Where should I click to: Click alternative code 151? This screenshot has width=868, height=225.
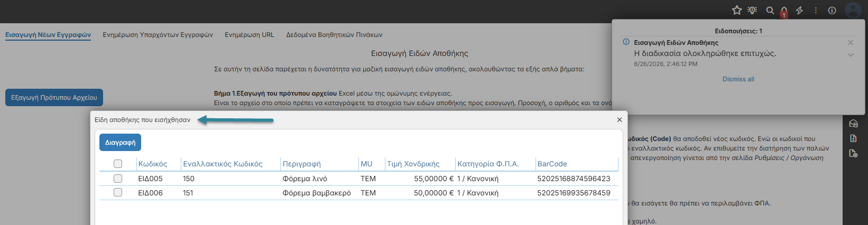pos(188,193)
